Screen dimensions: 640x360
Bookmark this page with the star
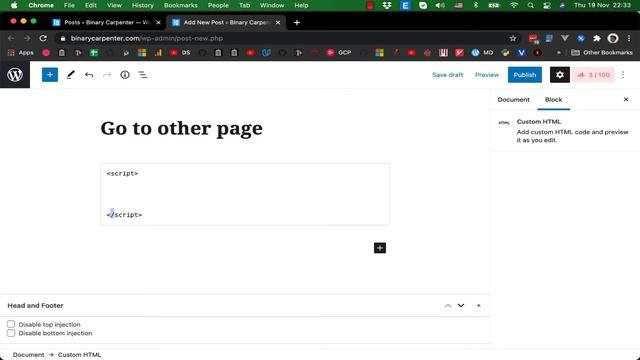[513, 38]
